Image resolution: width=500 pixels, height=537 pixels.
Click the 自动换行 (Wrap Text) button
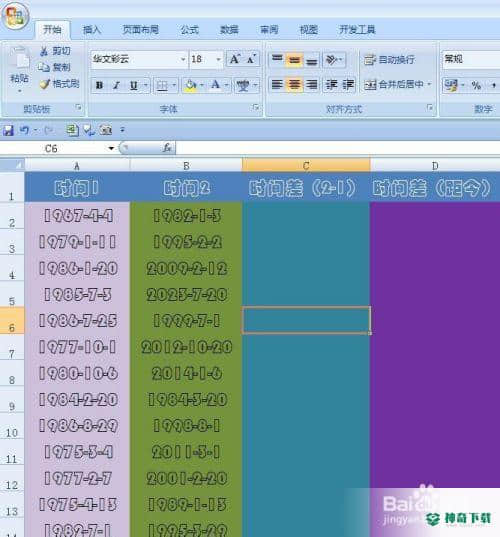pos(389,60)
